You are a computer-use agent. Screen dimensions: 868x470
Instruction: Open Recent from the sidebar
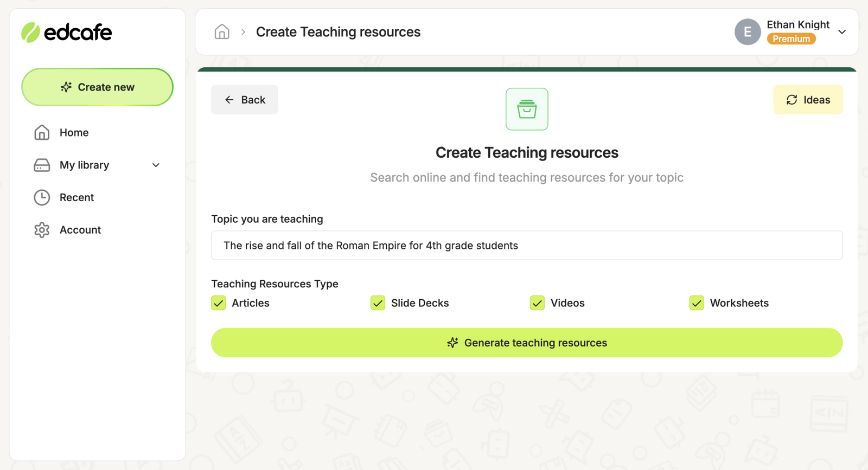[76, 198]
